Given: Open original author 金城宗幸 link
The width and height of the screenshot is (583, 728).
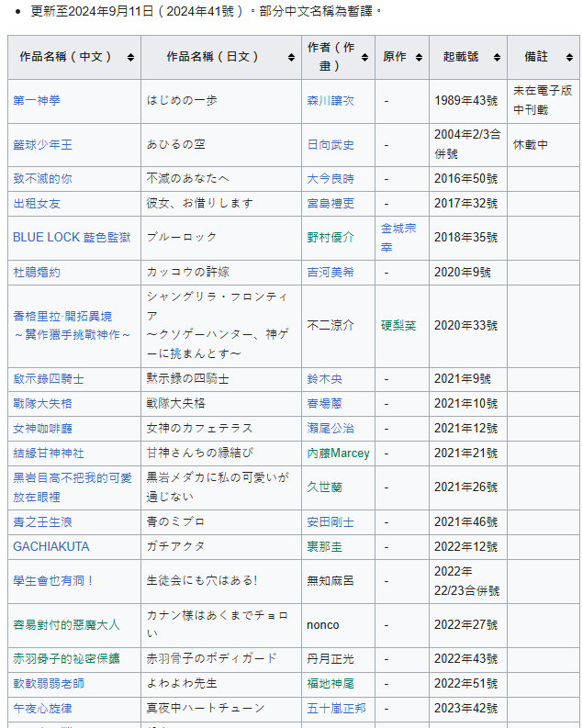Looking at the screenshot, I should (398, 238).
